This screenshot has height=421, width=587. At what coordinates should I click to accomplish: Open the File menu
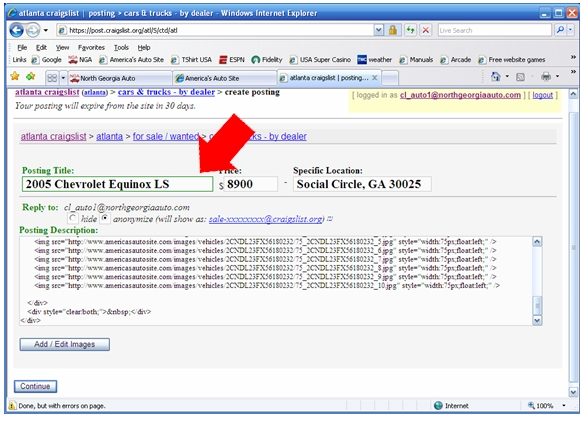(22, 48)
